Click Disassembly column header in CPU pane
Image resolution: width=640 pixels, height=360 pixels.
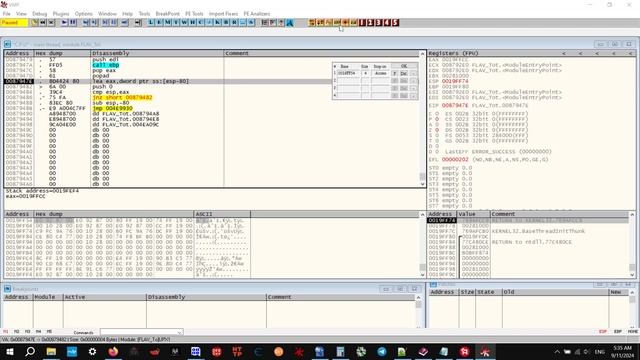coord(157,53)
